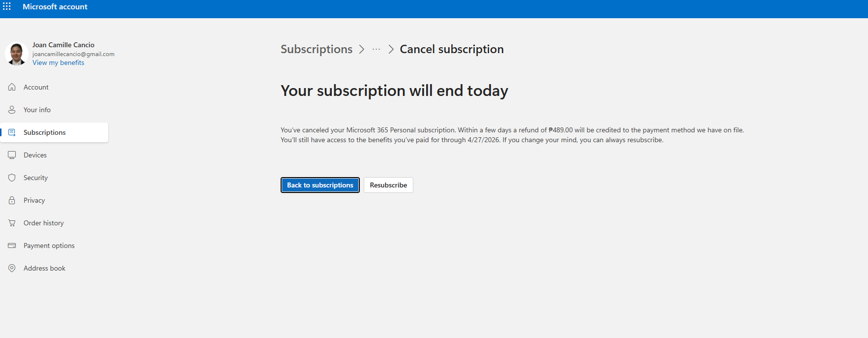
Task: Click the Security shield icon
Action: [12, 178]
